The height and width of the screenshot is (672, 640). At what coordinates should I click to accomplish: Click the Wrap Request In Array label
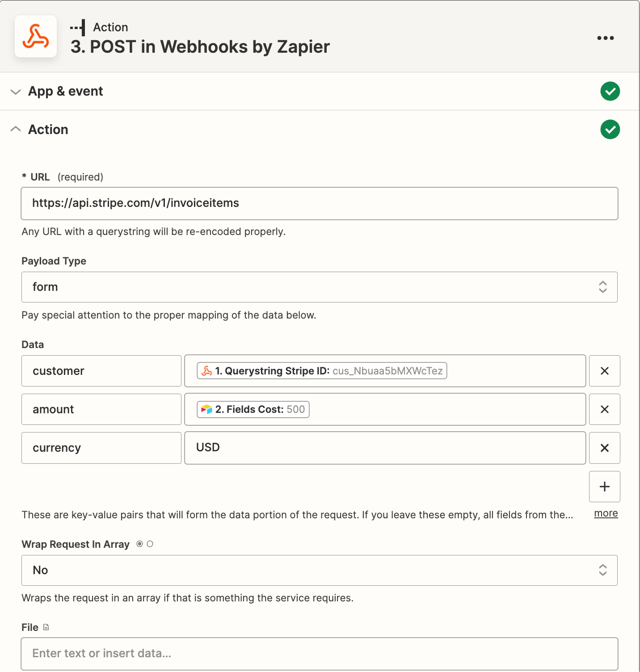coord(76,544)
